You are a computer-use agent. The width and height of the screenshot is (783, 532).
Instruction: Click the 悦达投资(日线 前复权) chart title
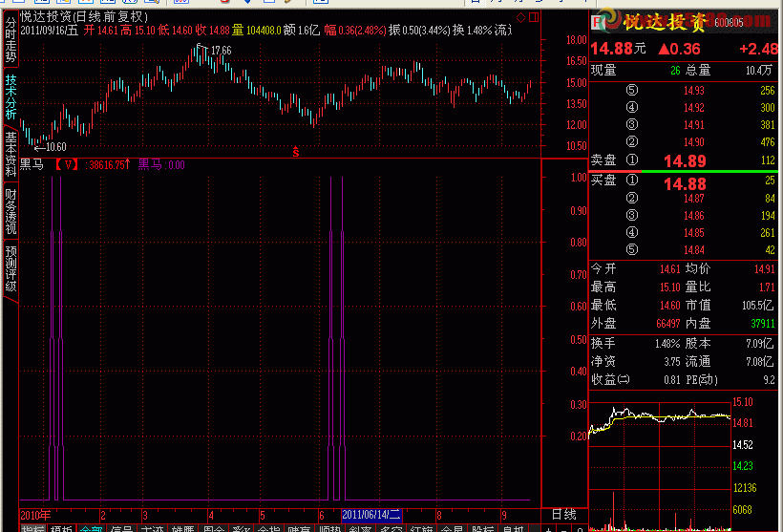coord(84,16)
